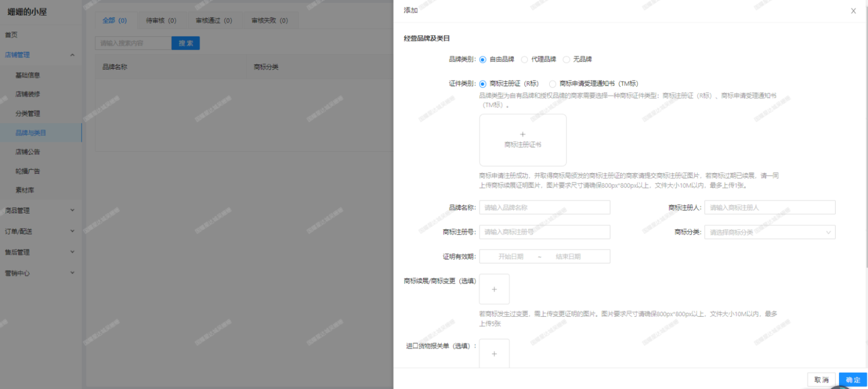Focus the 品牌名称 input field
The width and height of the screenshot is (868, 389).
pyautogui.click(x=545, y=207)
